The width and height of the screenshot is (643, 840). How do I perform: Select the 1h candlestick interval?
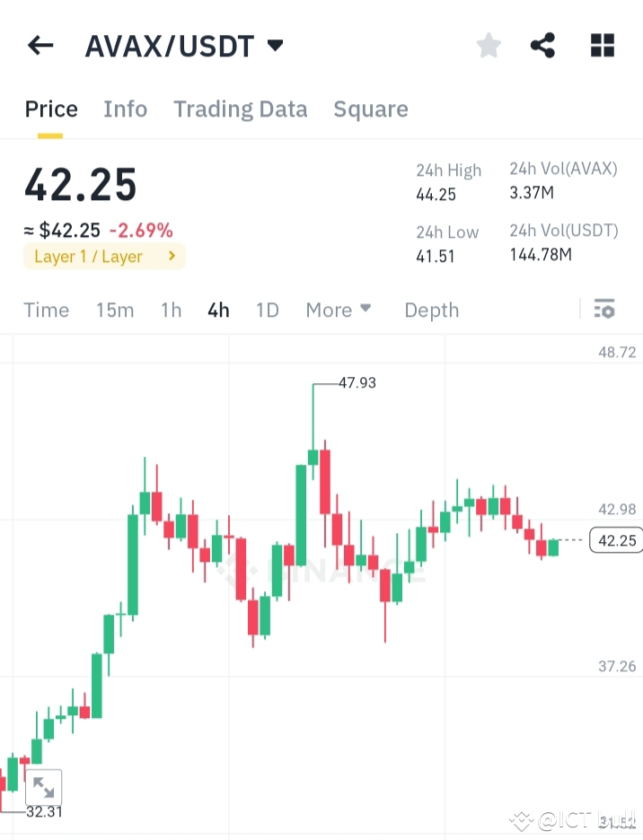(171, 310)
